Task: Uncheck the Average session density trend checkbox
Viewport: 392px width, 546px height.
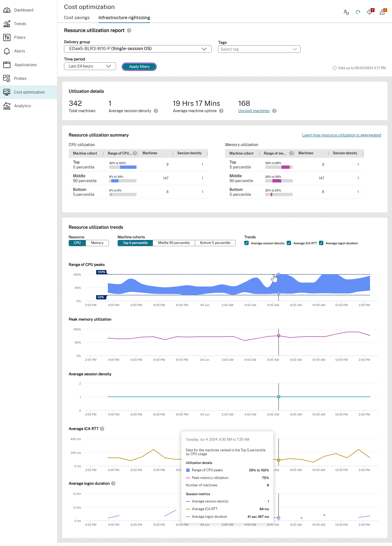Action: [x=246, y=243]
